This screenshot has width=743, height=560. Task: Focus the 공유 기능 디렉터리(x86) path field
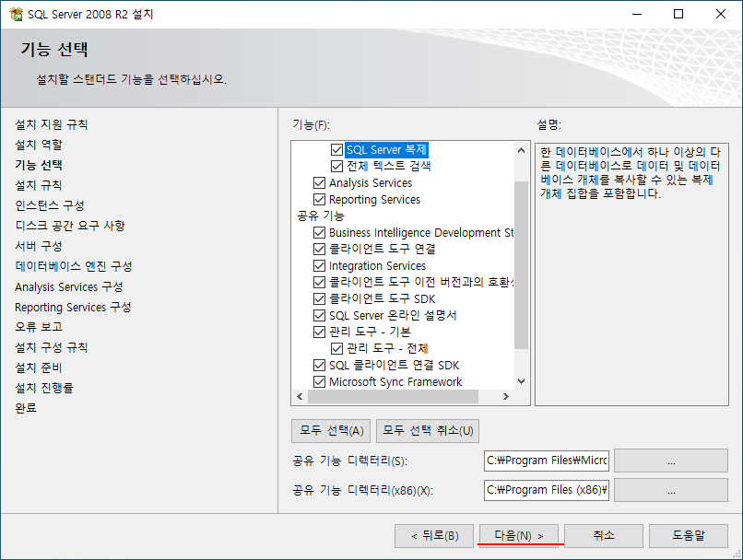click(x=547, y=490)
